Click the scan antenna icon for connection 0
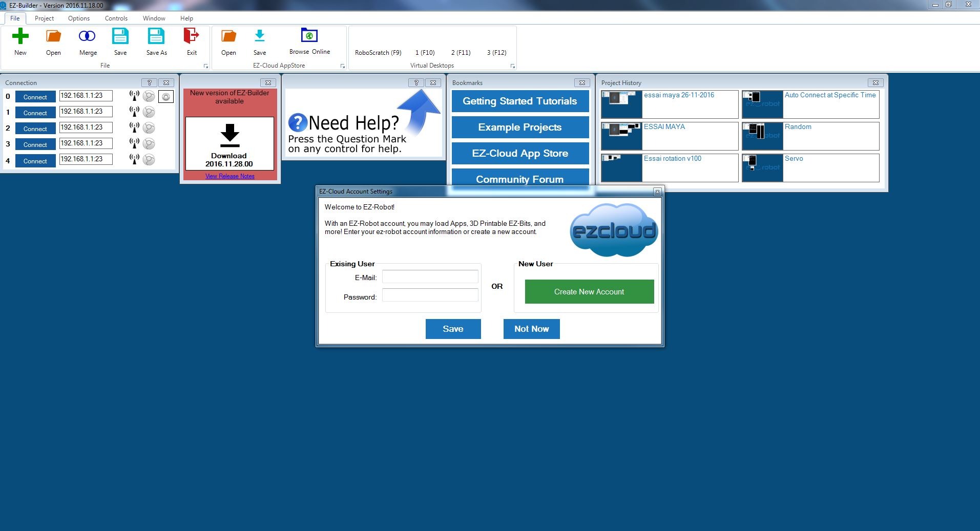980x531 pixels. point(134,96)
